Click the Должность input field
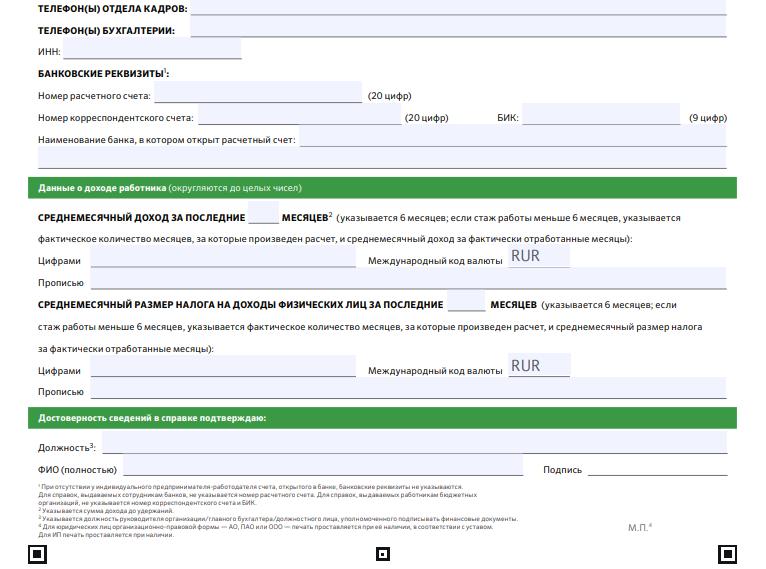This screenshot has width=766, height=569. tap(415, 443)
